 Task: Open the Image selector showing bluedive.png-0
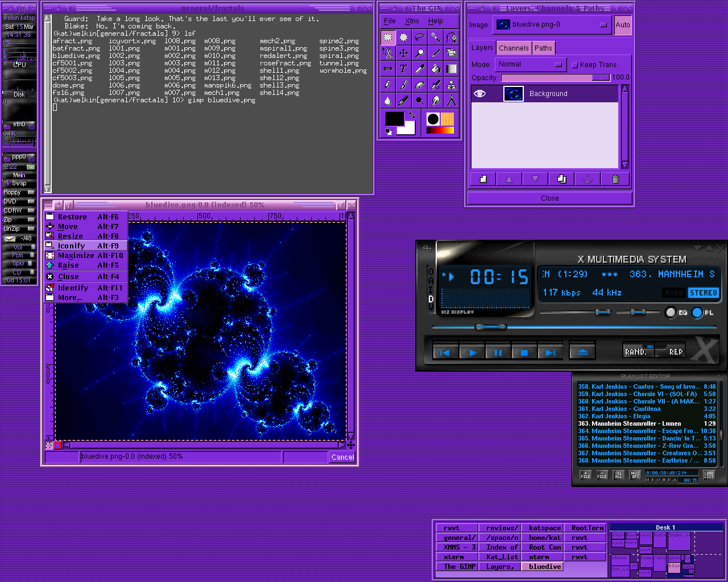click(551, 25)
